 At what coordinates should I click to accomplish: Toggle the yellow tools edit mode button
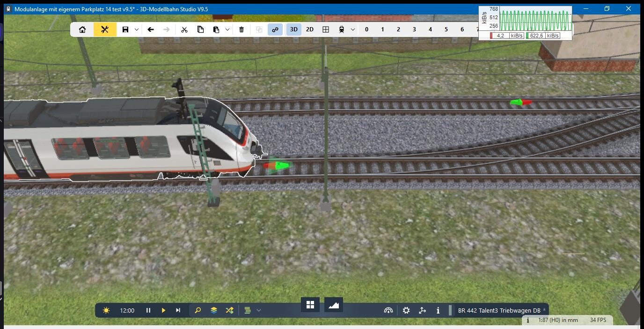click(x=105, y=29)
